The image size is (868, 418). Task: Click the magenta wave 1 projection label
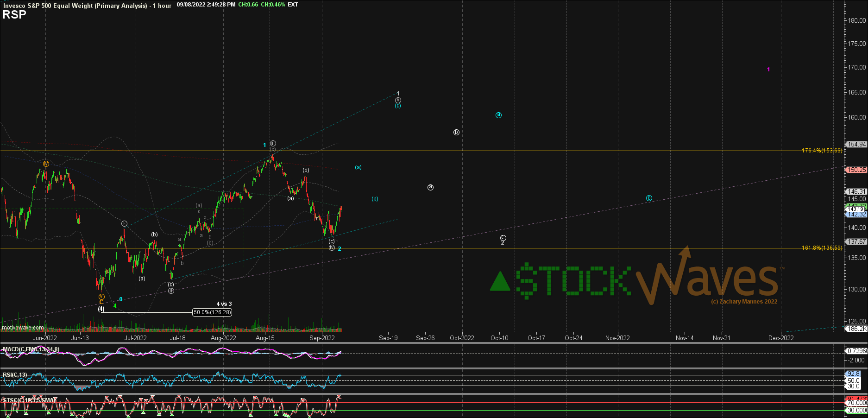click(768, 70)
